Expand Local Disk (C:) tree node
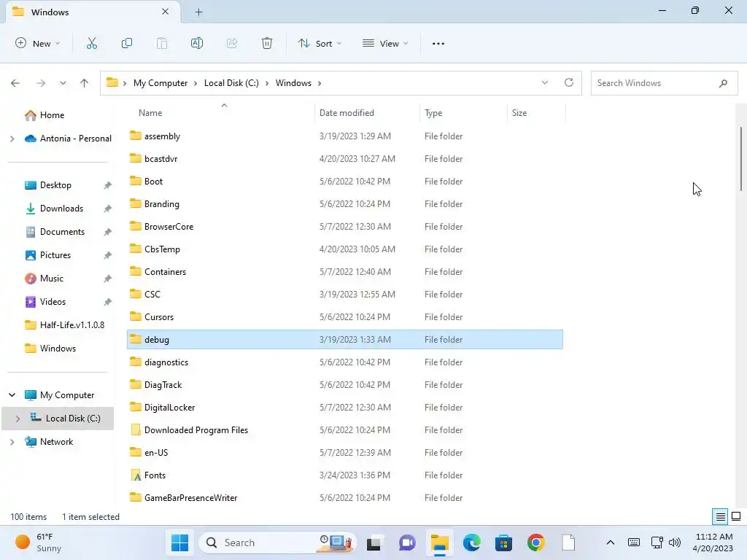This screenshot has height=560, width=747. point(18,419)
